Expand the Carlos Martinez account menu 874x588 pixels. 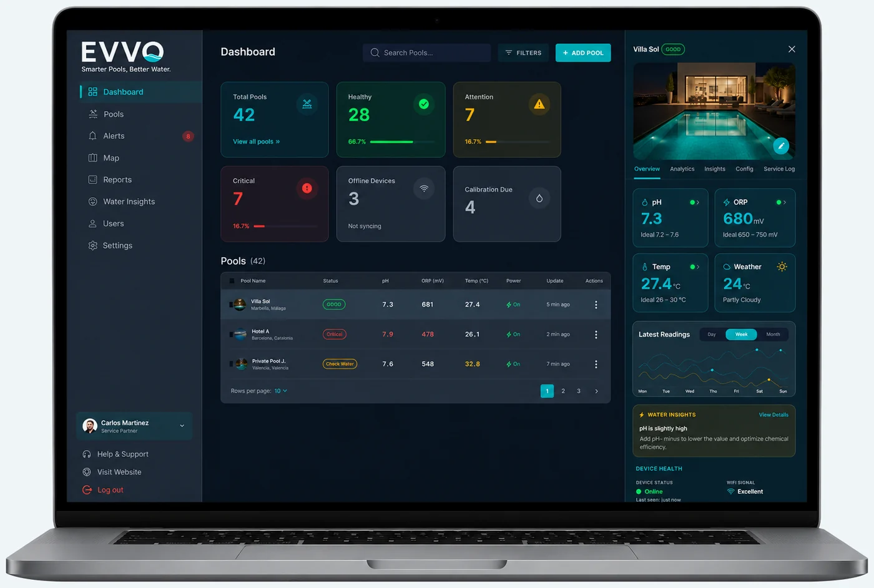(x=182, y=426)
